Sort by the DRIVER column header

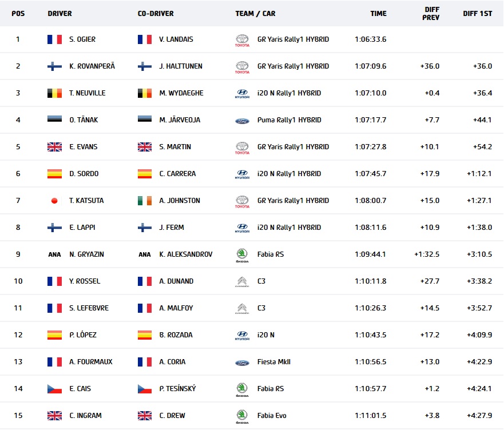tap(60, 14)
